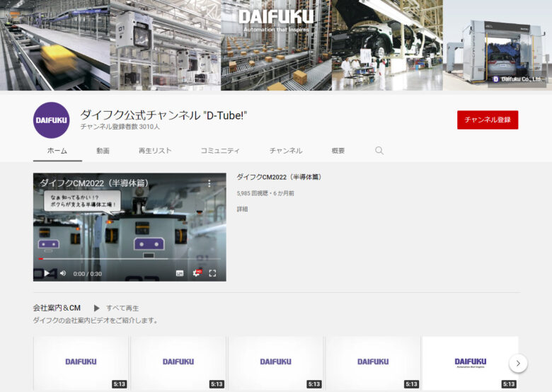
Task: Mute the featured video volume icon
Action: click(x=63, y=273)
